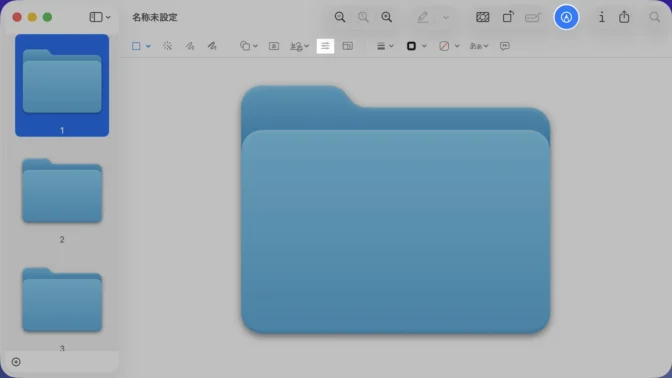The height and width of the screenshot is (378, 672).
Task: Click the line style icon
Action: (x=381, y=46)
